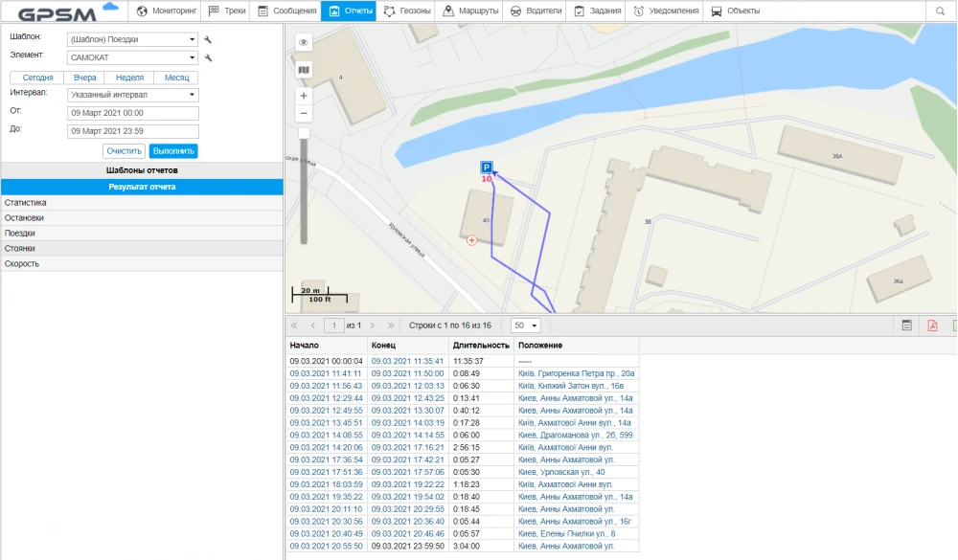Open the rows-per-page dropdown showing 50
Image resolution: width=958 pixels, height=560 pixels.
coord(526,325)
